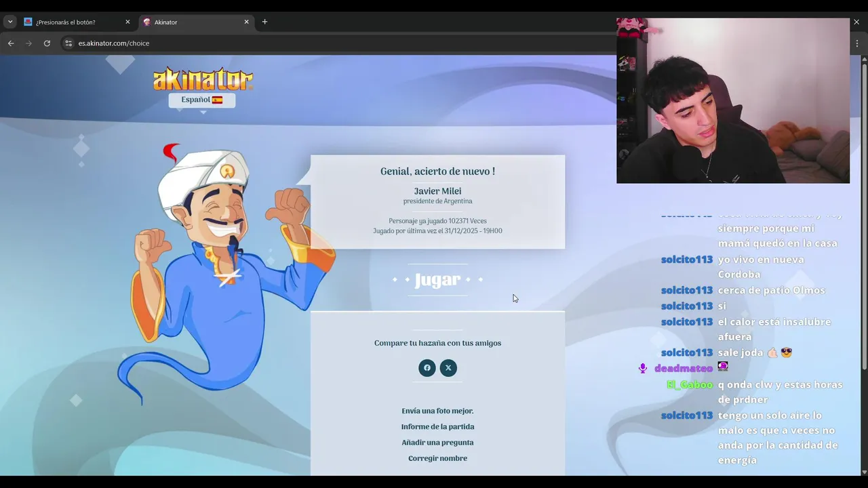
Task: Click Envía una foto mejor link
Action: tap(437, 411)
